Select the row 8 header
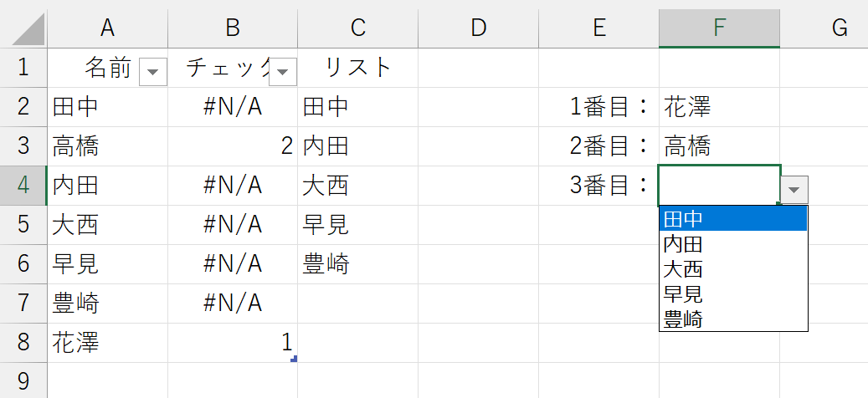This screenshot has width=868, height=398. click(x=23, y=343)
